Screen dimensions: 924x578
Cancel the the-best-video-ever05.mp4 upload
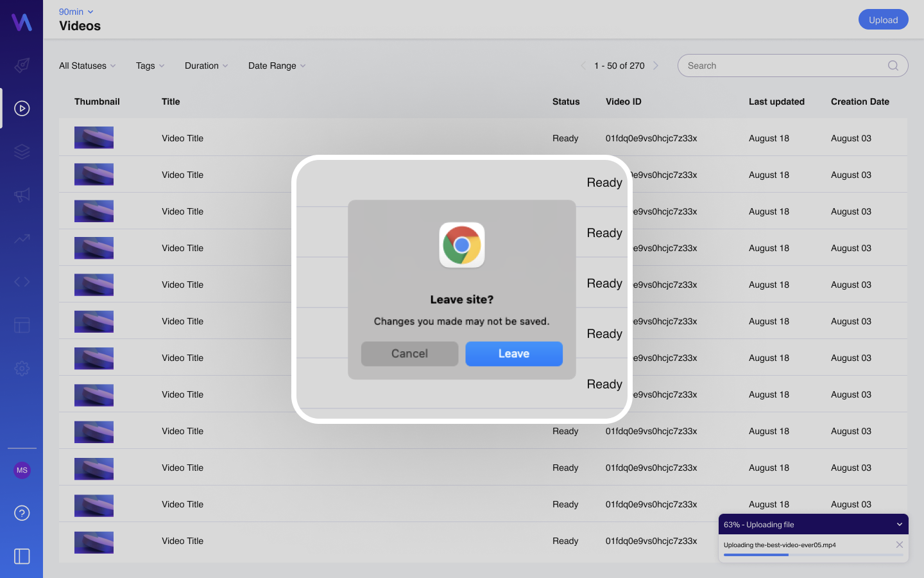point(900,545)
